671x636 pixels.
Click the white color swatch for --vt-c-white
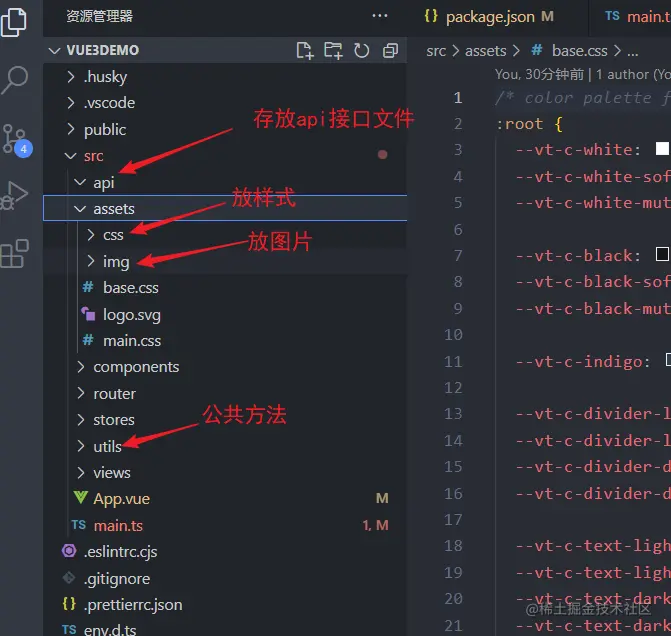click(662, 149)
